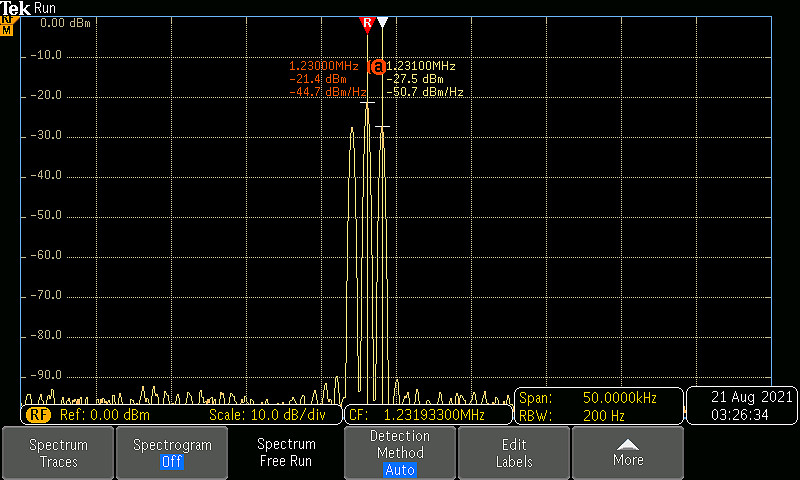Click the -20.0 axis label
The height and width of the screenshot is (480, 800).
click(46, 95)
